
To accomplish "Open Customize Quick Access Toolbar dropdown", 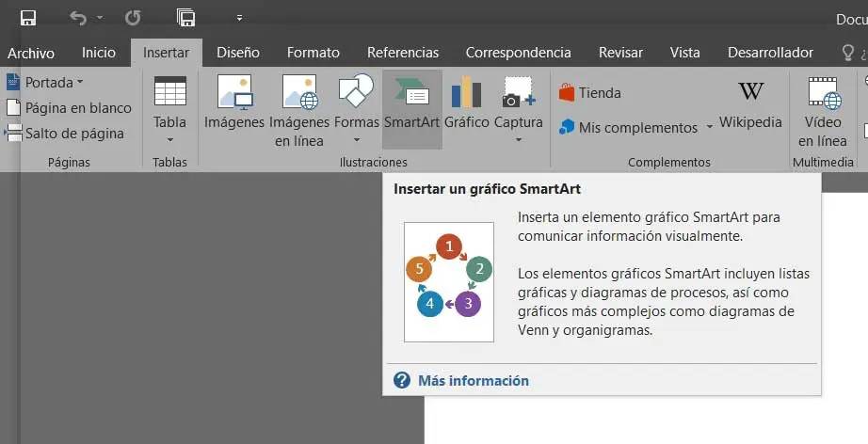I will click(x=239, y=18).
